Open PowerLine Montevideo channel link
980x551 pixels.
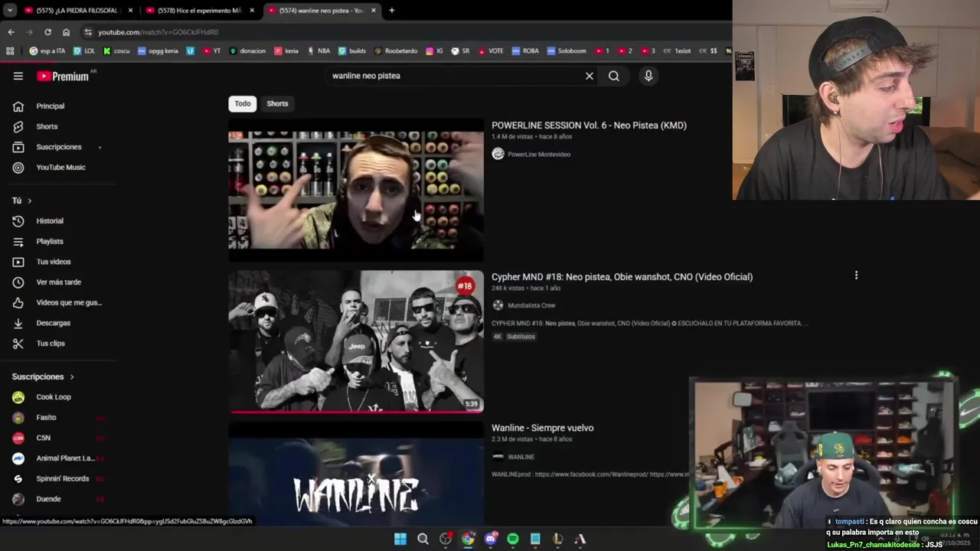(539, 155)
